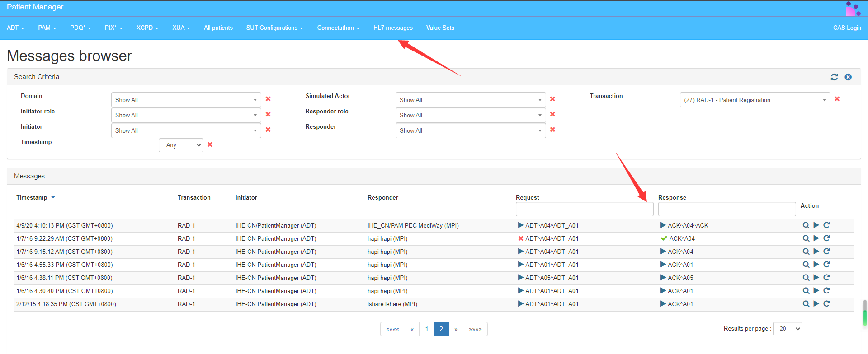The image size is (868, 354).
Task: Replay the 2/12/15 4:18:35 PM message
Action: [x=816, y=304]
